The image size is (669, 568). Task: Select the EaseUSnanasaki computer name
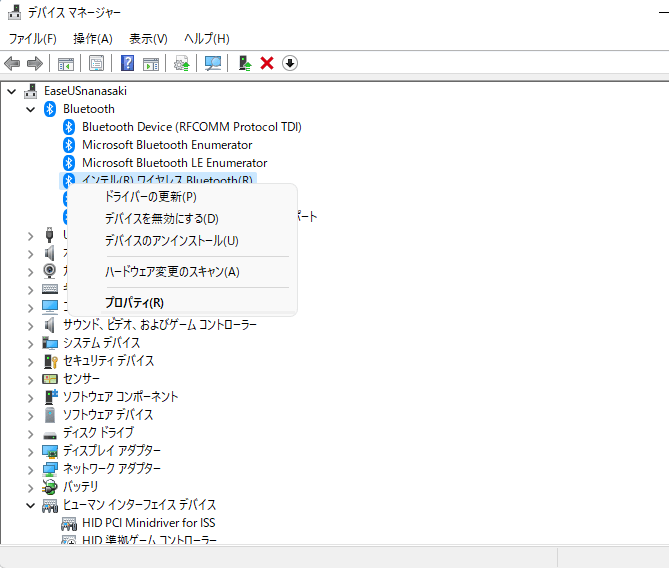tap(85, 91)
